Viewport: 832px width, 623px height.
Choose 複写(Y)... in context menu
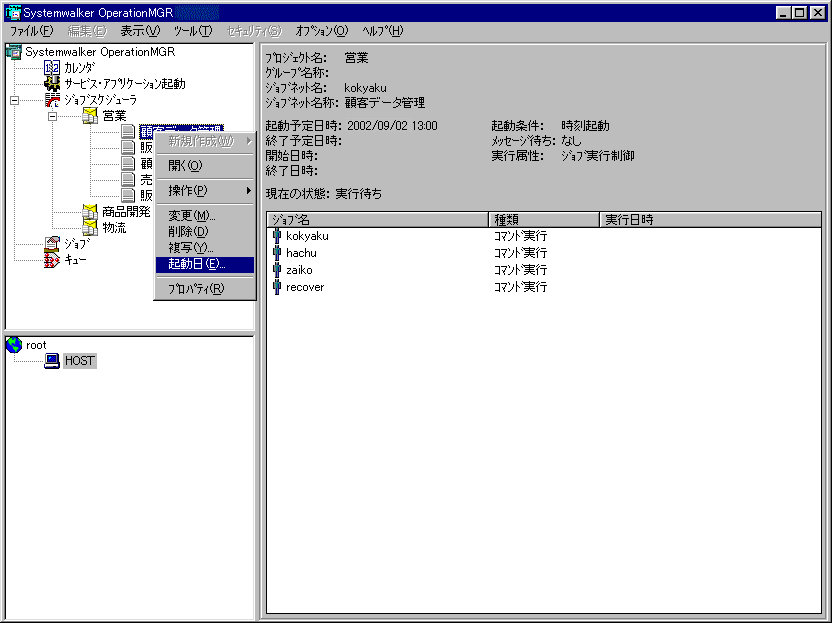[205, 247]
